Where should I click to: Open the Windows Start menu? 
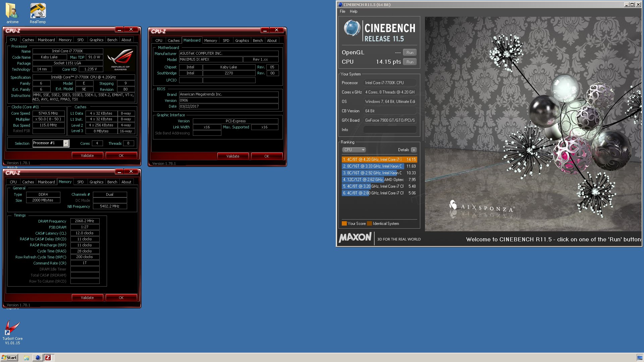(x=9, y=358)
